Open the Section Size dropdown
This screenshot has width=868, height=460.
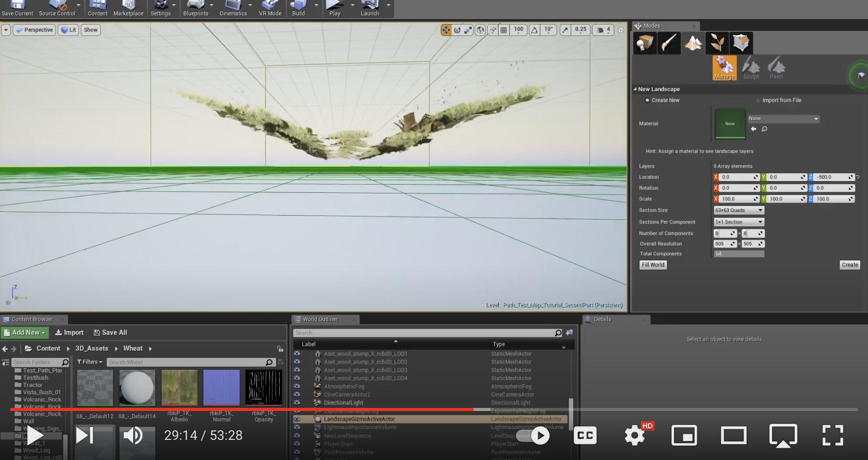(738, 210)
